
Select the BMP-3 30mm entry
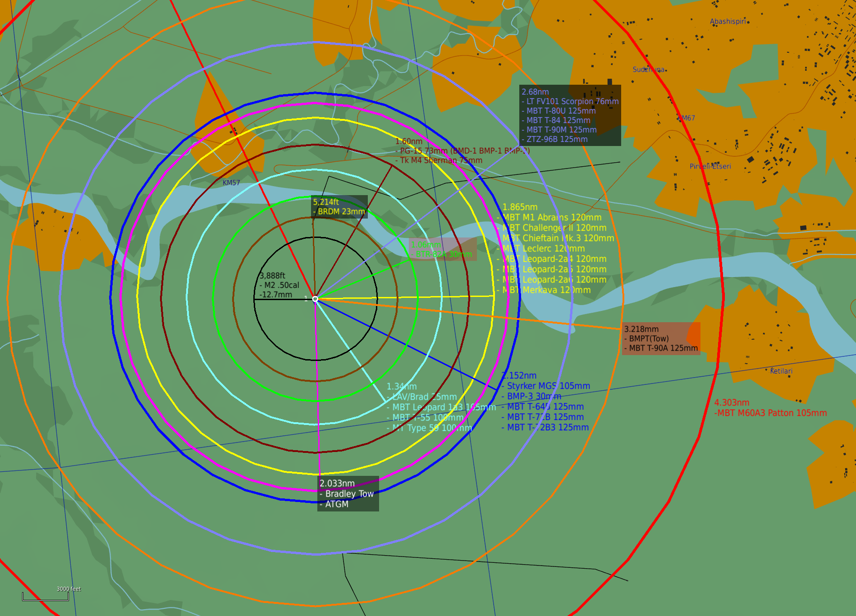(x=531, y=397)
